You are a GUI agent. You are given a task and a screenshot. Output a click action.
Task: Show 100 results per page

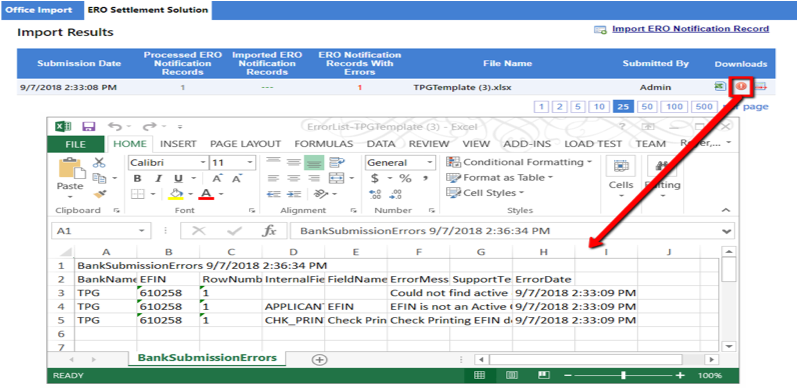point(674,107)
